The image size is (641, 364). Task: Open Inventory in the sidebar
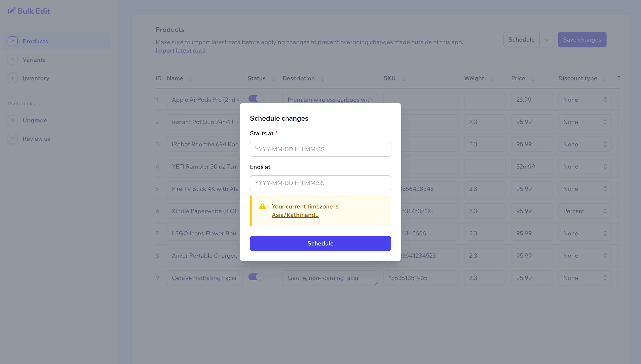tap(36, 78)
